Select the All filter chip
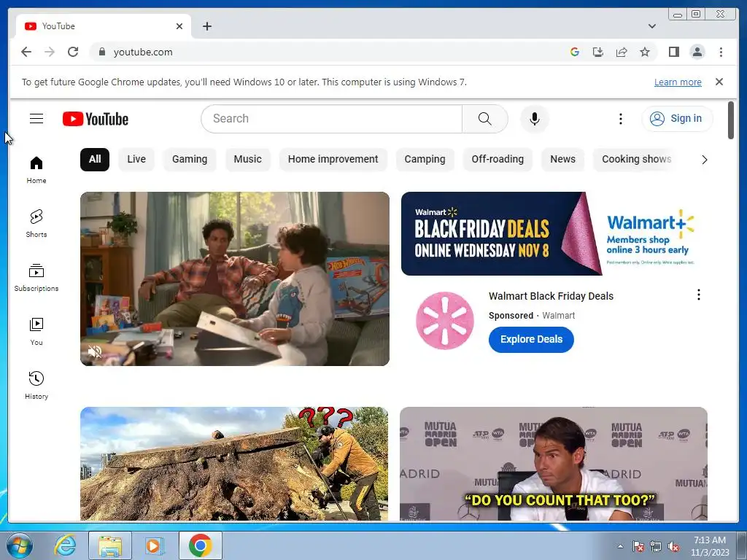 95,159
